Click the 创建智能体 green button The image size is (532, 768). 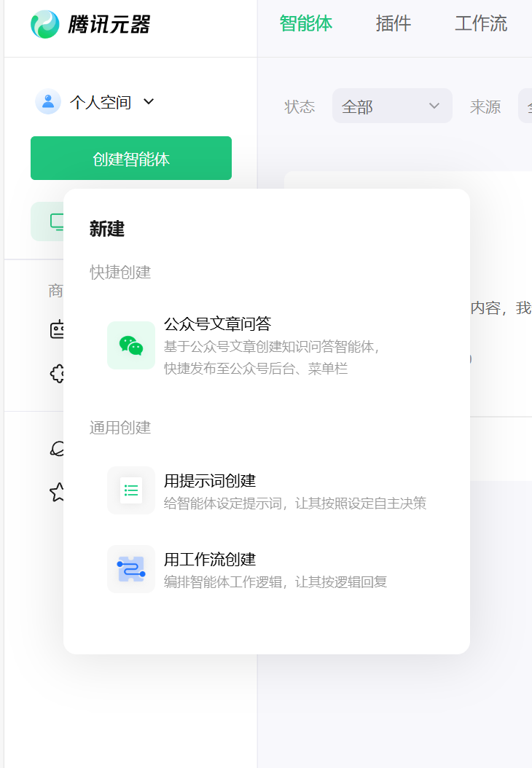click(131, 158)
